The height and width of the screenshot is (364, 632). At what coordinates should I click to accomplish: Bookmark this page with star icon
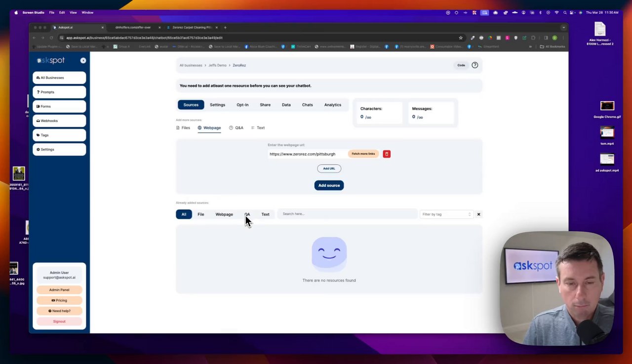click(461, 37)
